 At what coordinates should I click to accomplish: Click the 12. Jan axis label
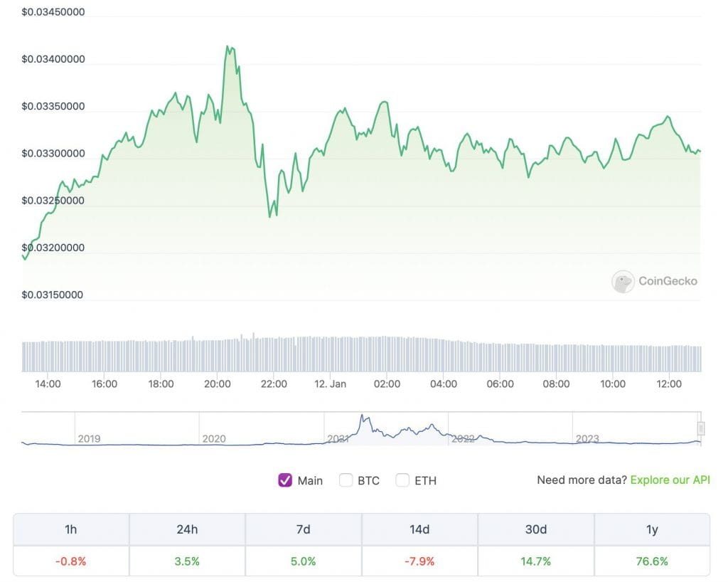330,383
